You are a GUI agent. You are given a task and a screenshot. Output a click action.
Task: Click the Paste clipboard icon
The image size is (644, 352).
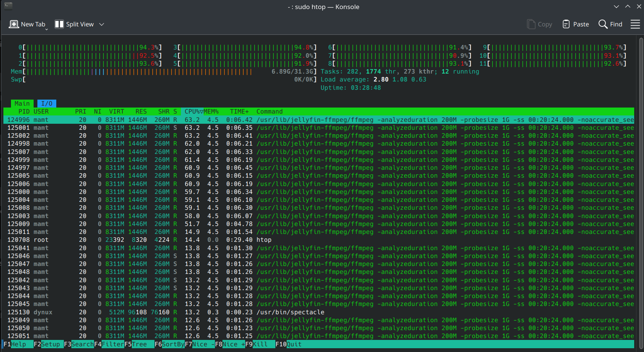coord(566,24)
